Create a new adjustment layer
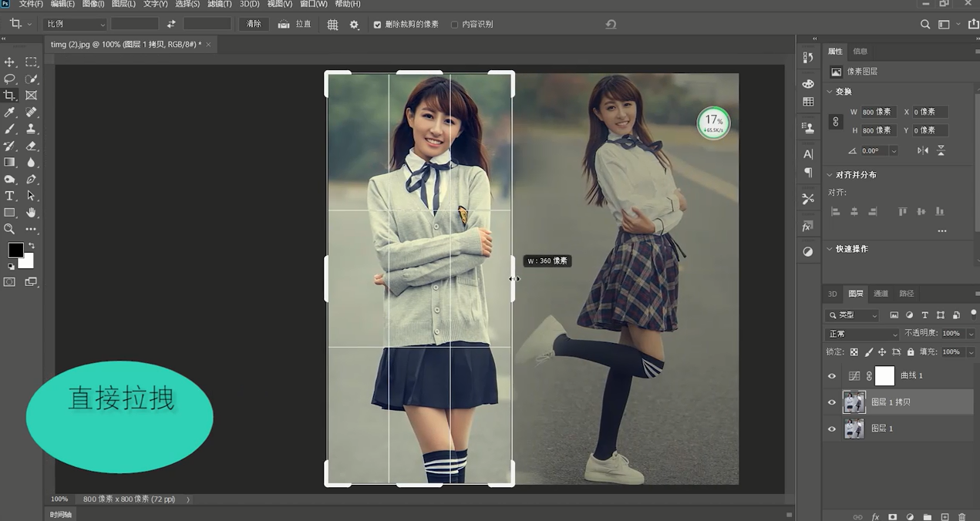Image resolution: width=980 pixels, height=521 pixels. (x=910, y=517)
